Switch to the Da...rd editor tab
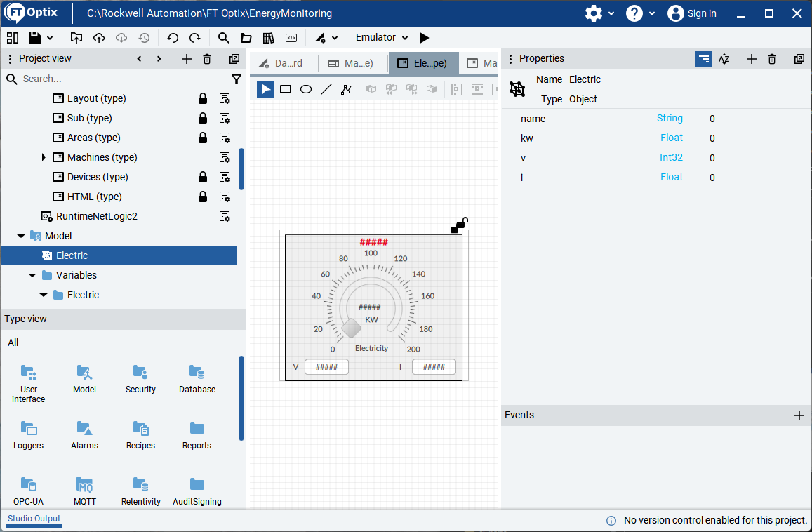Image resolution: width=812 pixels, height=532 pixels. click(282, 63)
